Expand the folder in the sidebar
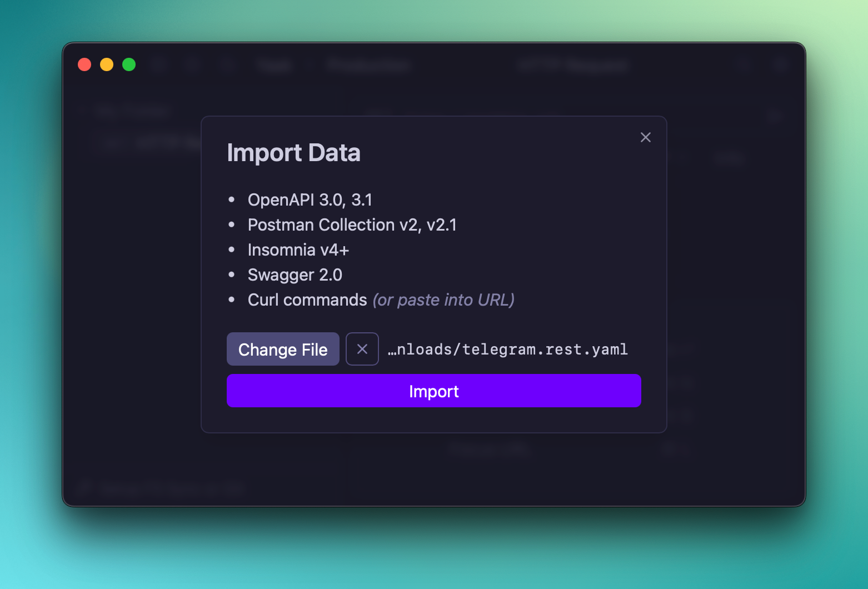 click(82, 110)
